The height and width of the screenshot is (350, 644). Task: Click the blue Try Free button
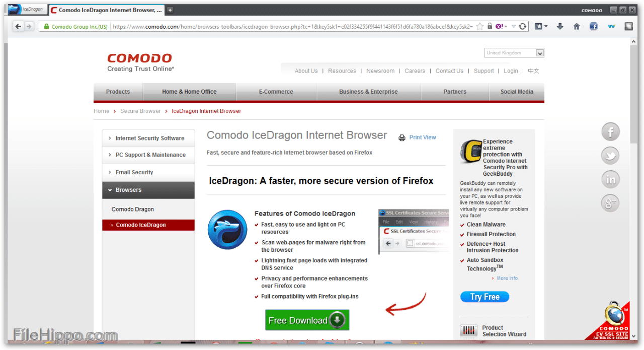click(x=485, y=297)
